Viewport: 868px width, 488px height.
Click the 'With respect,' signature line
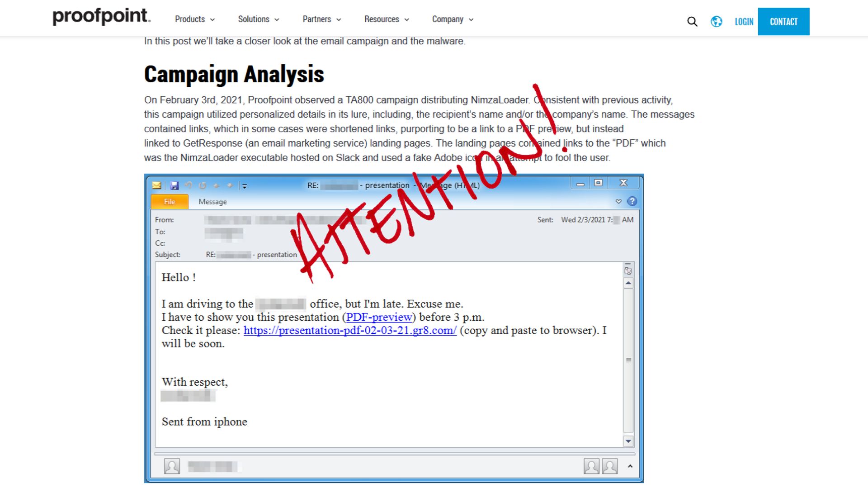(x=195, y=382)
